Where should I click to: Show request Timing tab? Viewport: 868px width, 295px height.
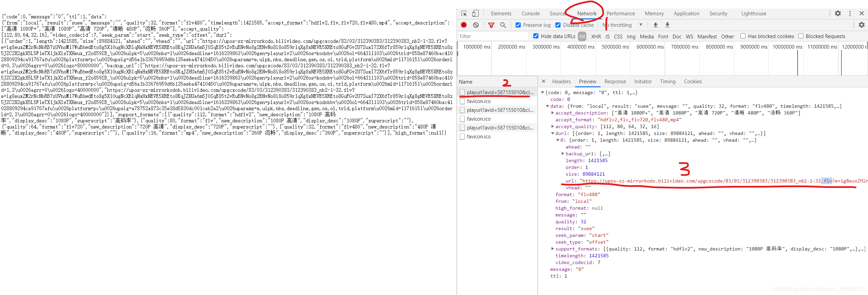pyautogui.click(x=668, y=82)
